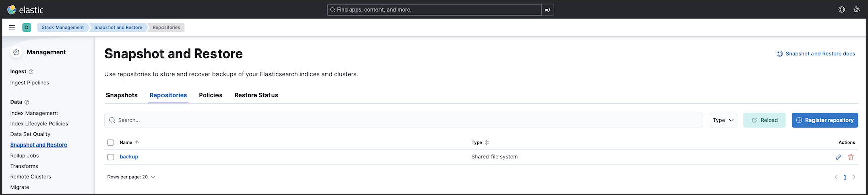Tick the backup repository checkbox
This screenshot has width=868, height=195.
(111, 157)
